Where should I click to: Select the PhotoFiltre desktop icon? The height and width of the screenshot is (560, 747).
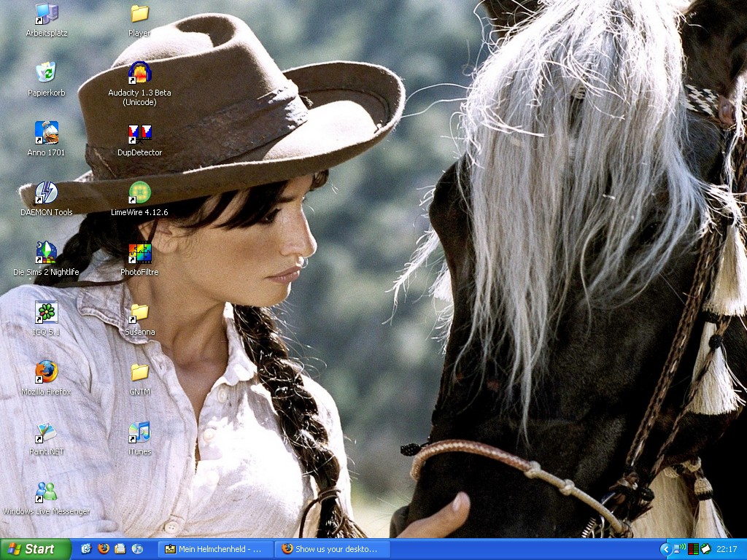pyautogui.click(x=139, y=252)
